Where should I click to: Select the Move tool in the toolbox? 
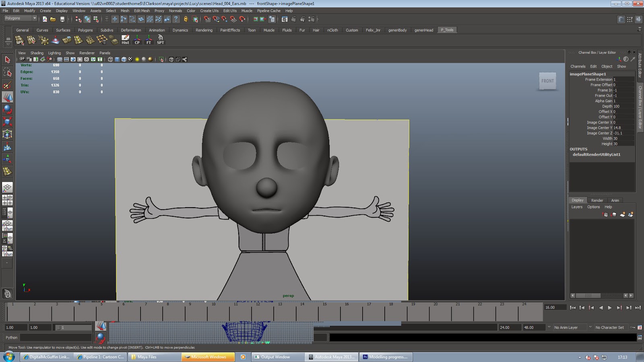(7, 97)
